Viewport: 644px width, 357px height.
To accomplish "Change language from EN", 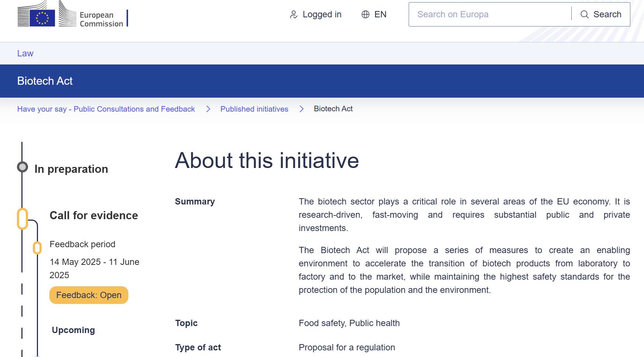I will point(374,14).
